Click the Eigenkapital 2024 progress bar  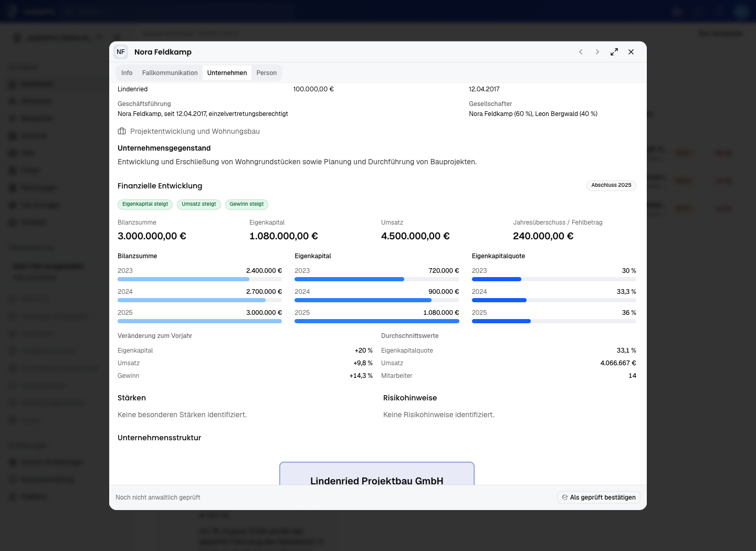click(377, 300)
